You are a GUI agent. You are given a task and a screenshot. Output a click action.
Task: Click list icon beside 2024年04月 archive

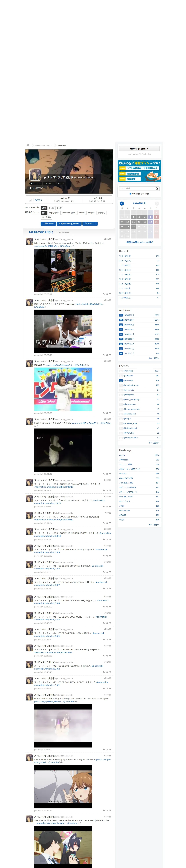121,330
